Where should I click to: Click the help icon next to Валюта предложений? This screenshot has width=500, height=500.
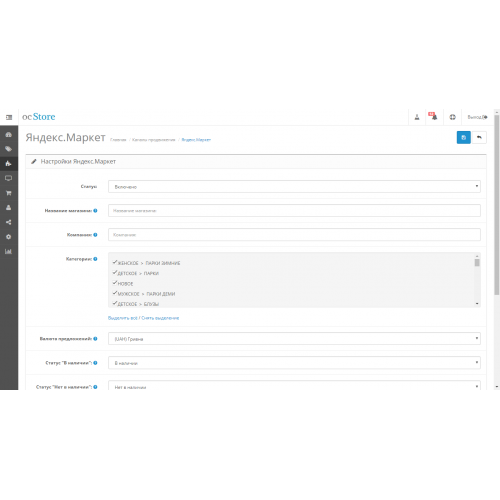tap(95, 339)
